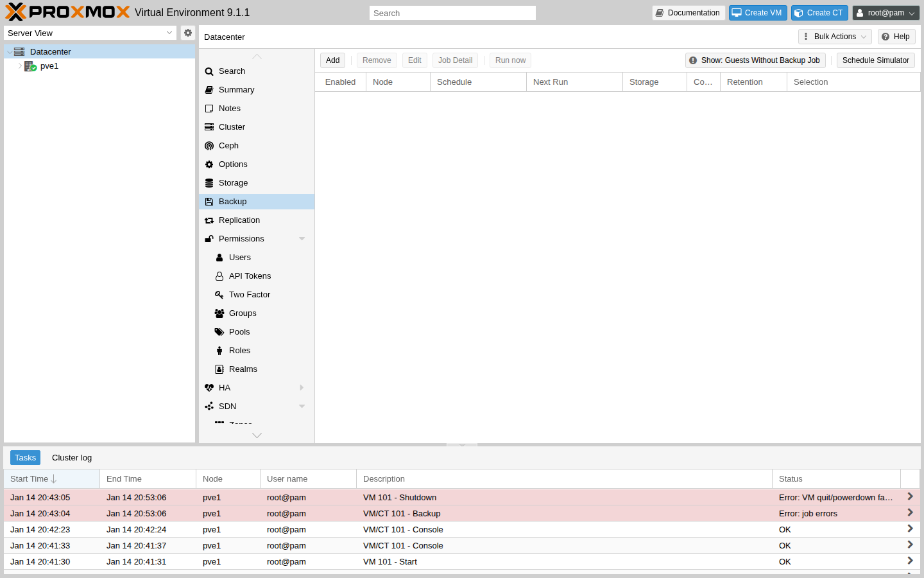Open the Documentation page

pos(688,12)
